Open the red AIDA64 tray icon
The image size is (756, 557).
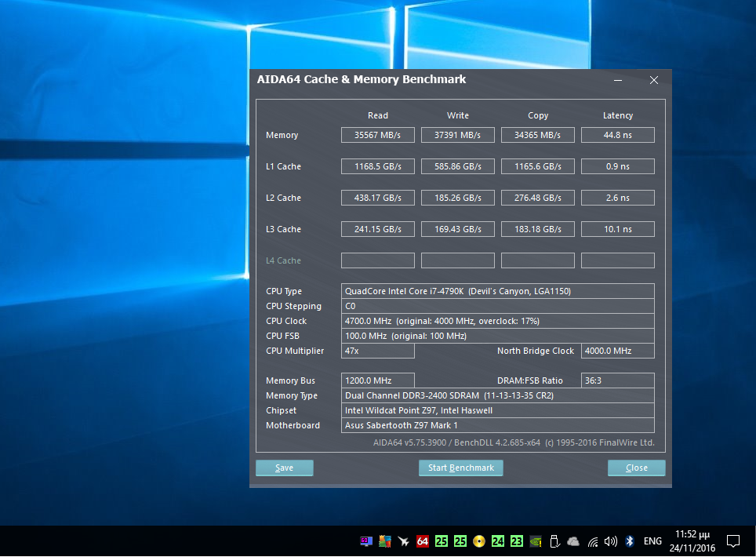[x=423, y=541]
